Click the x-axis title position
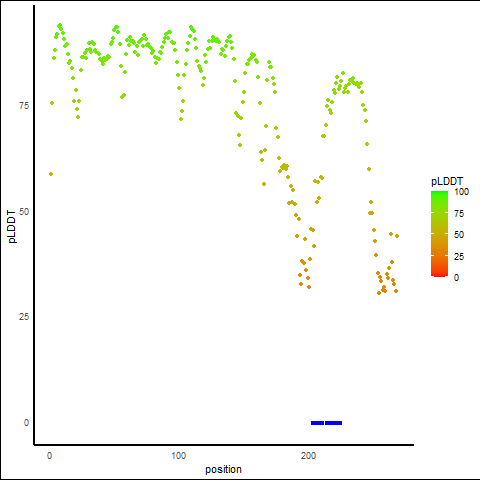 (x=223, y=470)
